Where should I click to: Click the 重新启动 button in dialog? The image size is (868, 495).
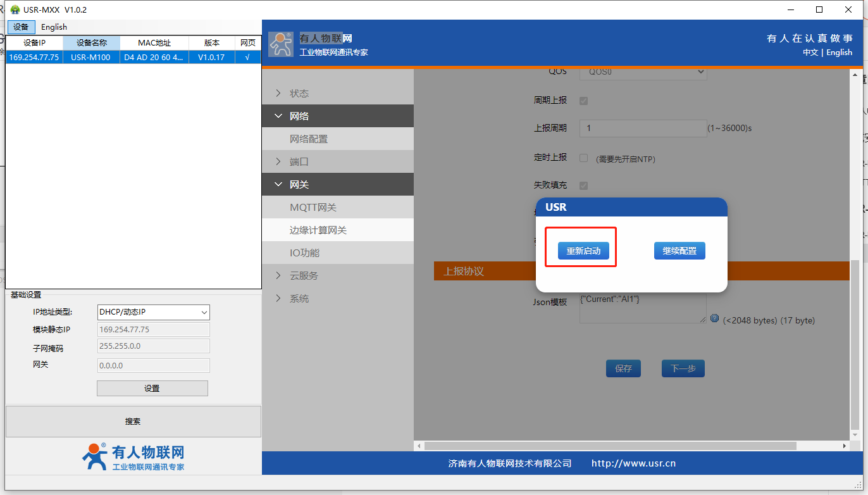(583, 251)
